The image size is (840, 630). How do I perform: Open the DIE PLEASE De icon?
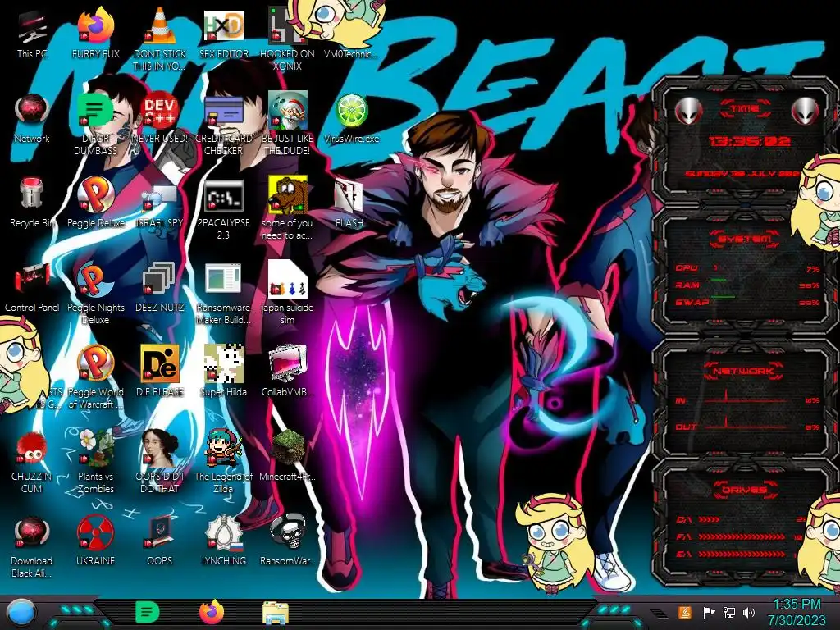(160, 372)
